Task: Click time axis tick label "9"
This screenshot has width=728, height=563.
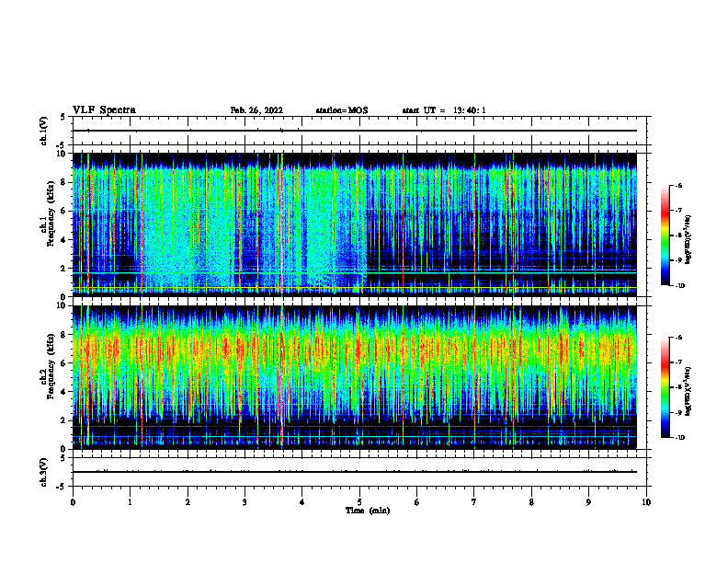Action: pos(588,502)
